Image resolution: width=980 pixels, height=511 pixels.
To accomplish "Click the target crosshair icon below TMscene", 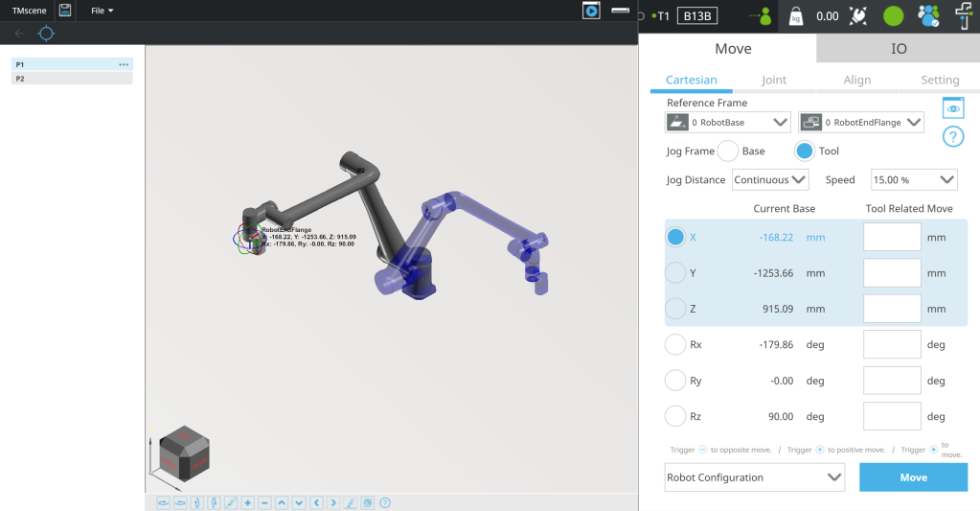I will (x=46, y=34).
